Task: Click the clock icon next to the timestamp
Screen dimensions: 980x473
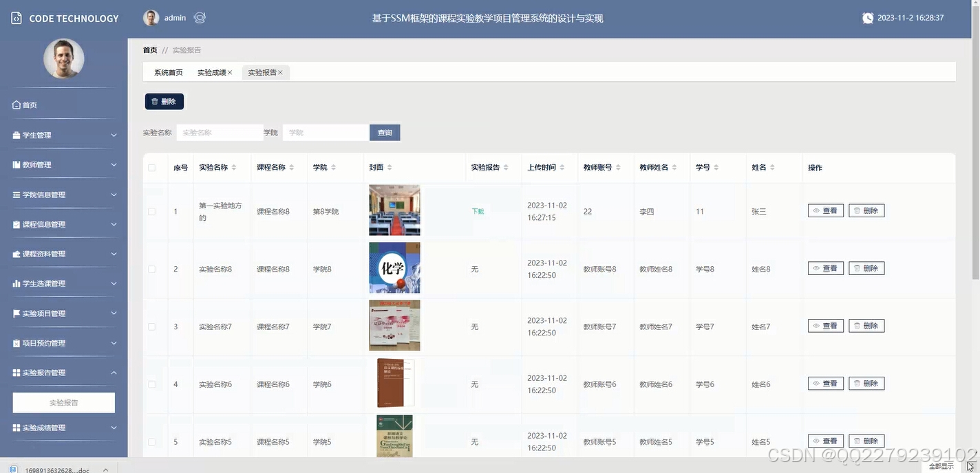Action: pos(868,17)
